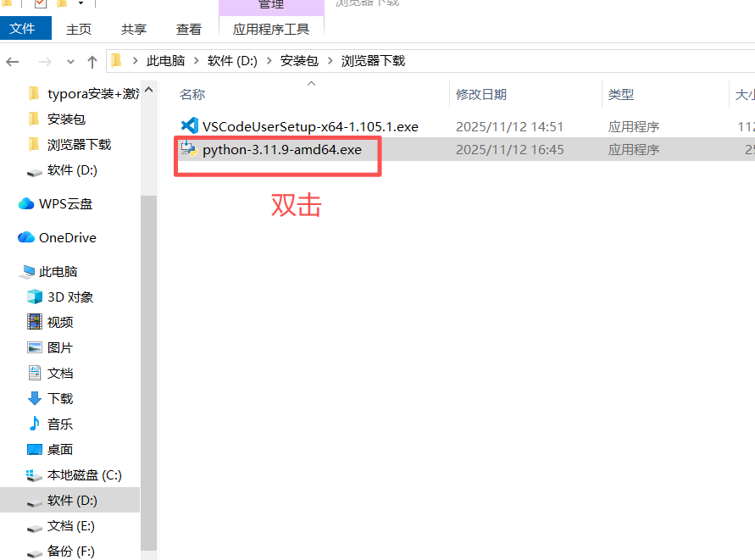The height and width of the screenshot is (560, 755).
Task: Click date 2025/11/12 14:51 cell
Action: coord(509,126)
